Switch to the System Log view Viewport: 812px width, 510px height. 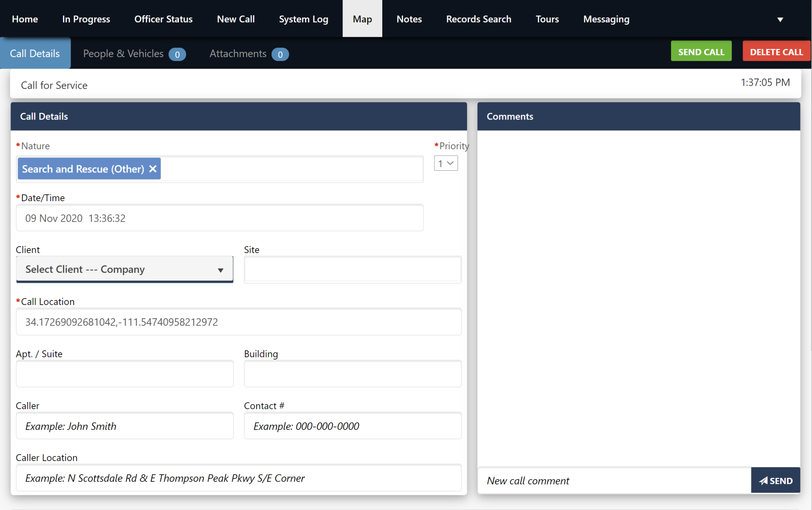[x=303, y=19]
